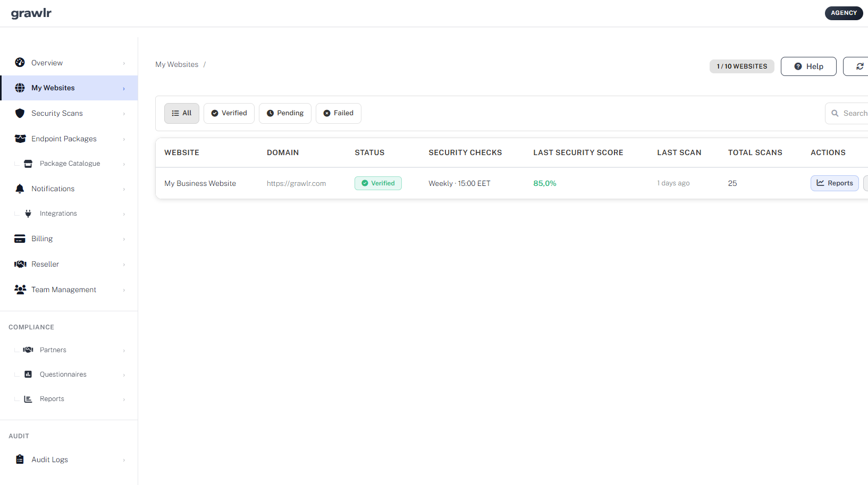Click the LAST SECURITY SCORE column header
The image size is (868, 485).
point(578,152)
